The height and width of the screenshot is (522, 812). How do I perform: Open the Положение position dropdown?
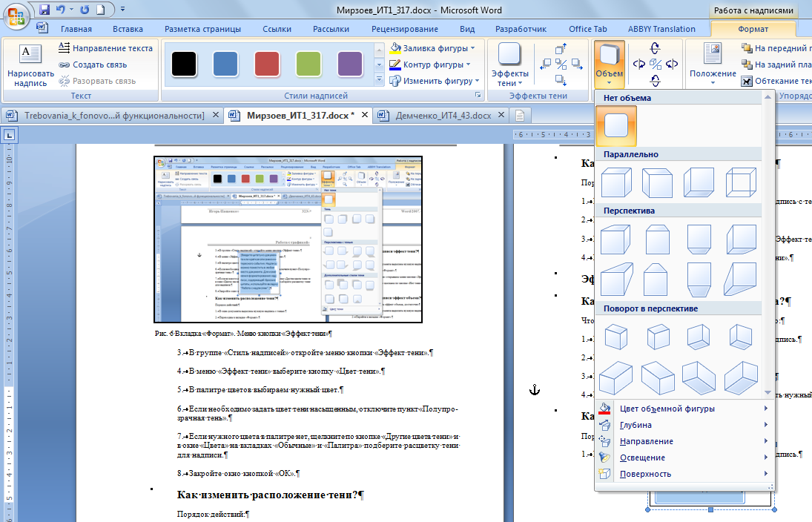(x=713, y=65)
